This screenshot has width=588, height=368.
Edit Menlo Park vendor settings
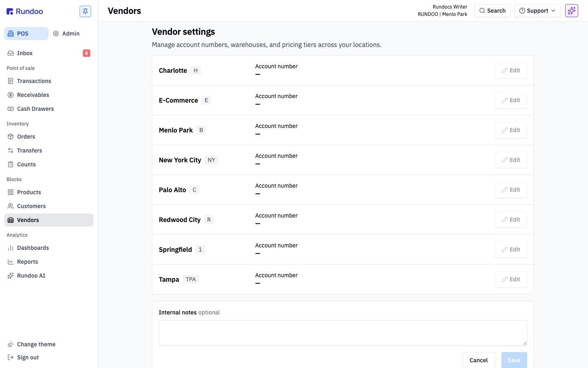coord(510,130)
